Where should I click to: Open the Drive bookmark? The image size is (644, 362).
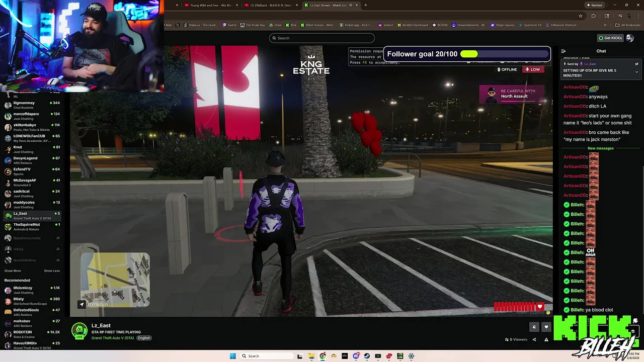[275, 25]
